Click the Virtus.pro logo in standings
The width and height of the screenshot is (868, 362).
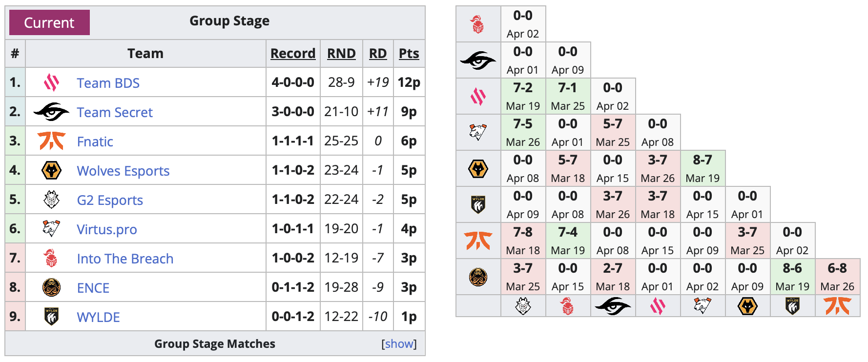[x=52, y=229]
